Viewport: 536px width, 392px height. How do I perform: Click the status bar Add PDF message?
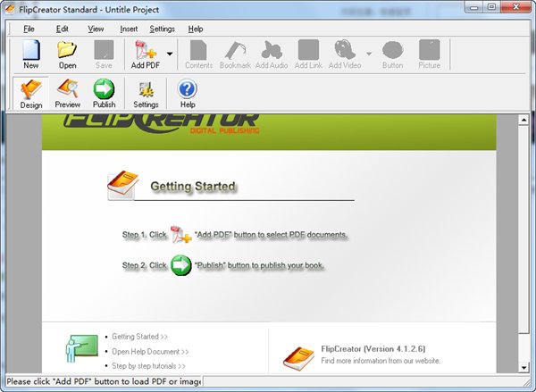(x=104, y=381)
